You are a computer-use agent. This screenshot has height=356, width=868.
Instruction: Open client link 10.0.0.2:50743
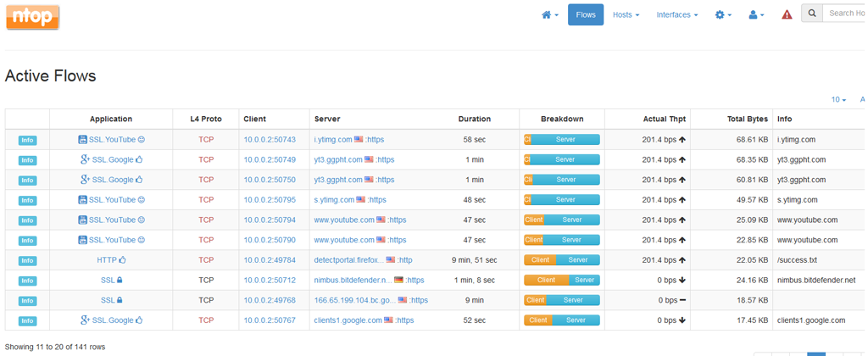pyautogui.click(x=270, y=140)
